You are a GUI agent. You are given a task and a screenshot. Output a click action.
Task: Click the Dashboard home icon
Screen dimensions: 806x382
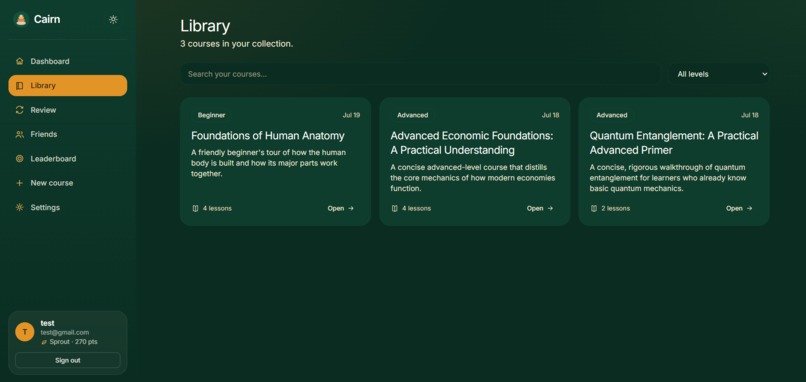coord(20,61)
